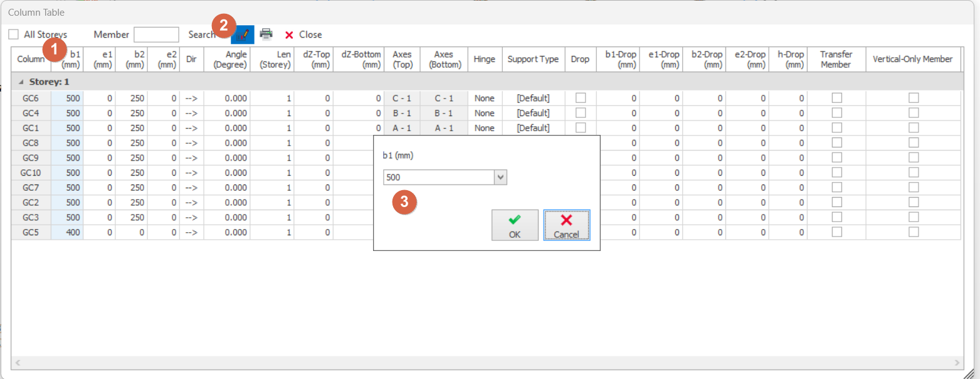Click the Search button in the toolbar
Image resolution: width=980 pixels, height=379 pixels.
pos(202,35)
